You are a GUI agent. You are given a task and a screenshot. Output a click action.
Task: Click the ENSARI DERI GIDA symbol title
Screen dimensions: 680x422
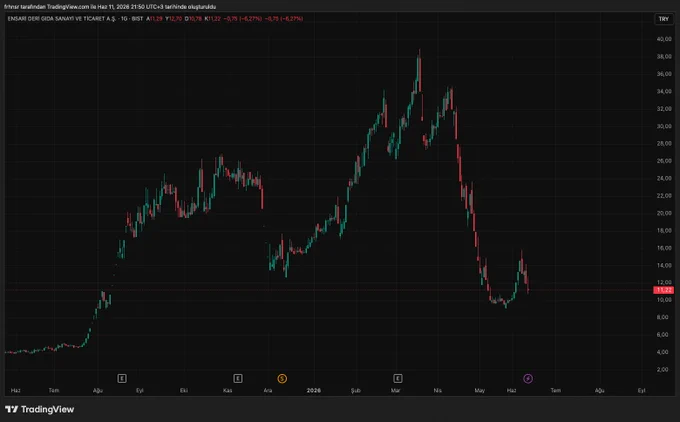pyautogui.click(x=62, y=19)
